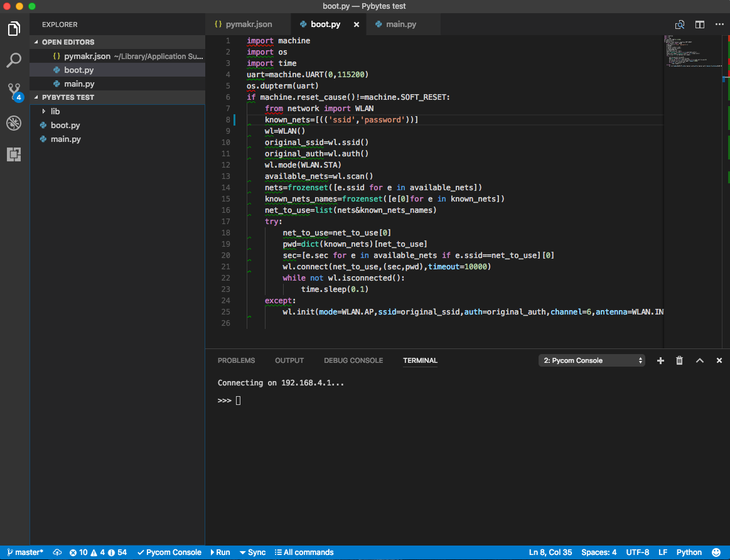Screen dimensions: 730x560
Task: Open the Debug Console panel tab
Action: click(x=353, y=360)
